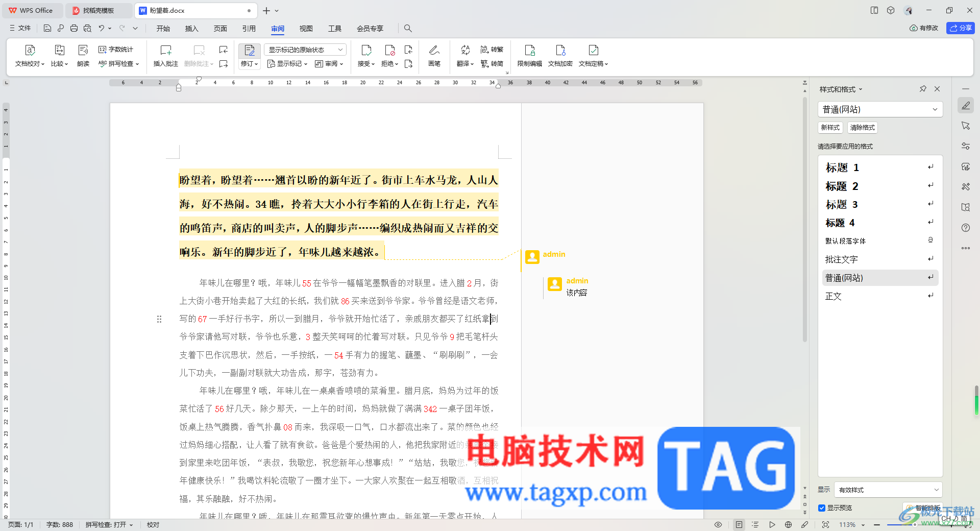Screen dimensions: 980x531
Task: Go to next comment icon
Action: (224, 64)
